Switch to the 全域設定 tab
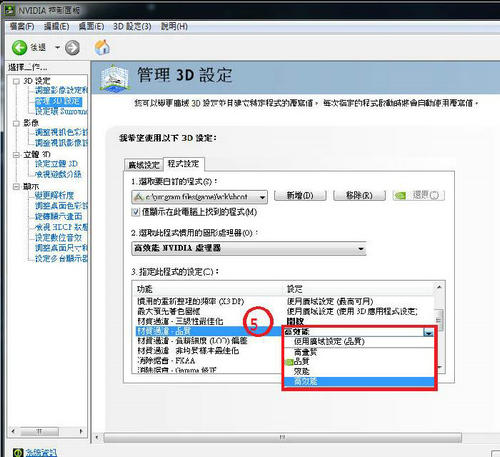The image size is (500, 457). click(x=144, y=165)
